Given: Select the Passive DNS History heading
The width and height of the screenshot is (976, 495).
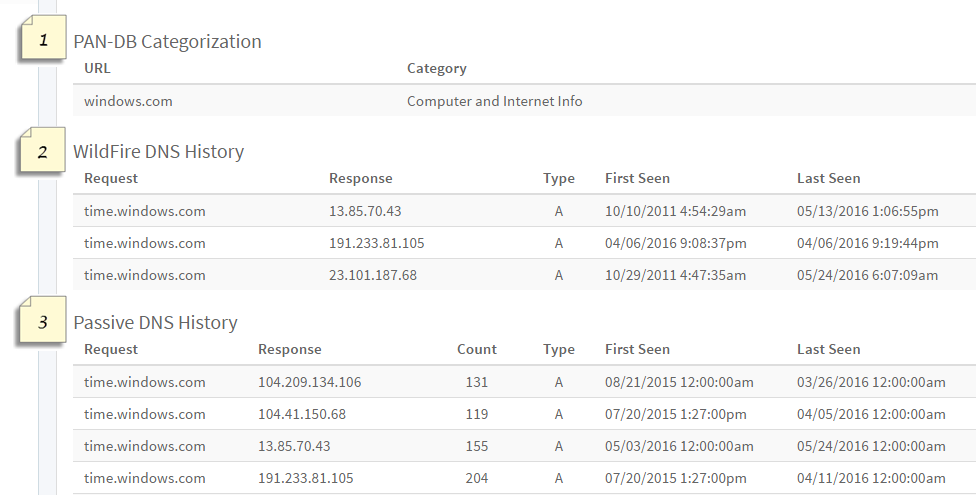Looking at the screenshot, I should tap(155, 323).
